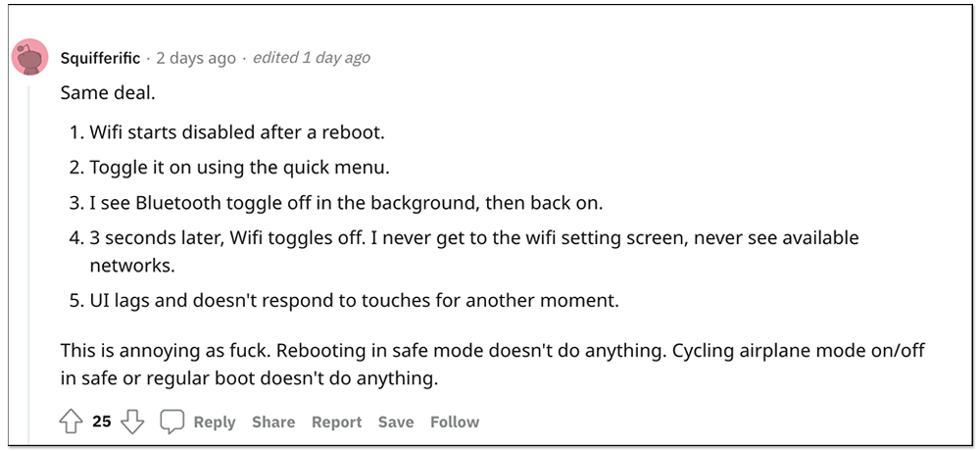Image resolution: width=980 pixels, height=451 pixels.
Task: Open the pink Reddit avatar of Squifferific
Action: (x=30, y=58)
